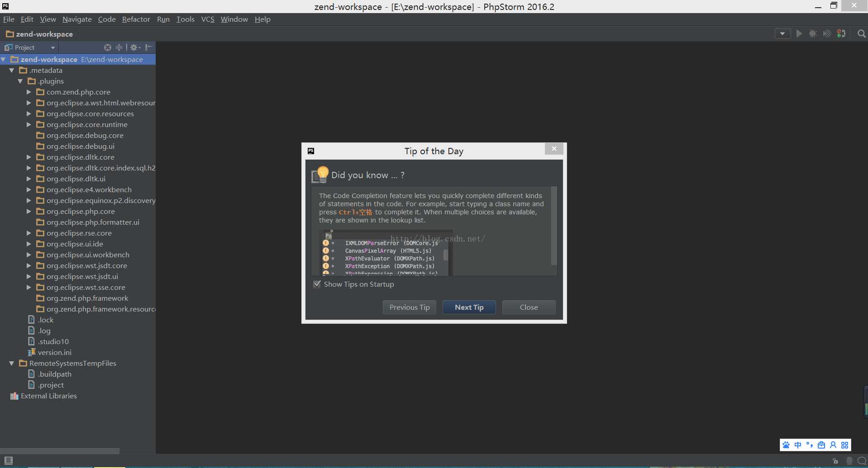This screenshot has height=468, width=868.
Task: Open the Help menu
Action: click(x=262, y=19)
